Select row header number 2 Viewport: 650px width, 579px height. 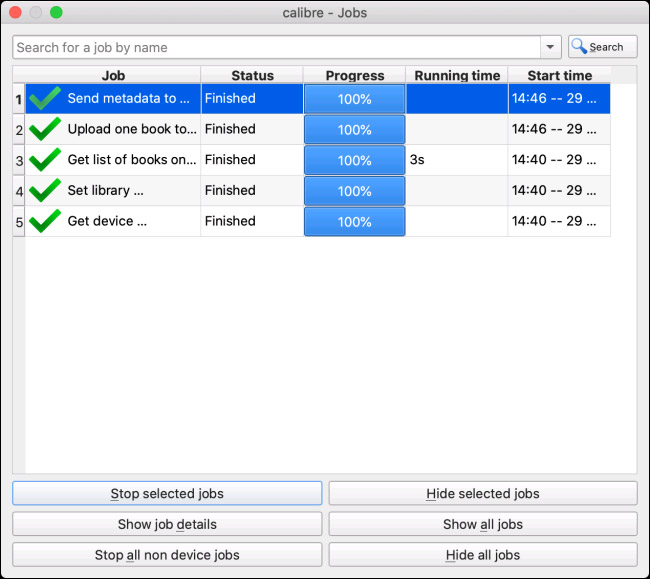(19, 129)
